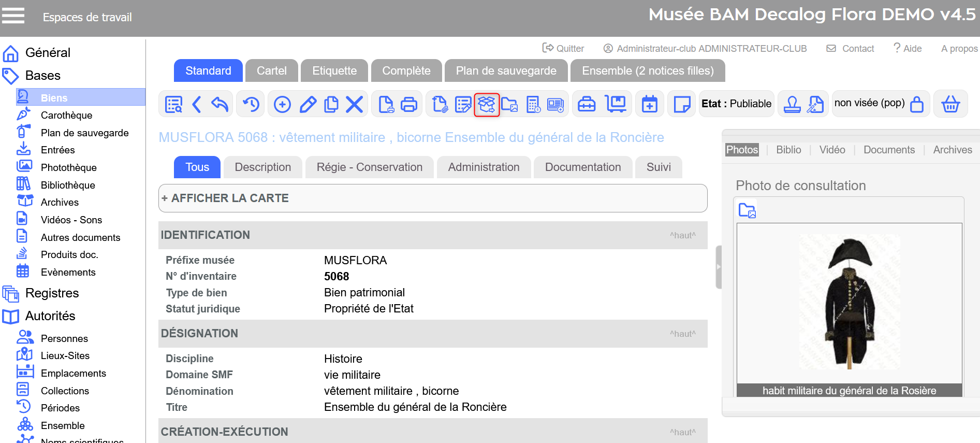Screen dimensions: 980x443
Task: Click the pencil edit icon in toolbar
Action: click(x=308, y=105)
